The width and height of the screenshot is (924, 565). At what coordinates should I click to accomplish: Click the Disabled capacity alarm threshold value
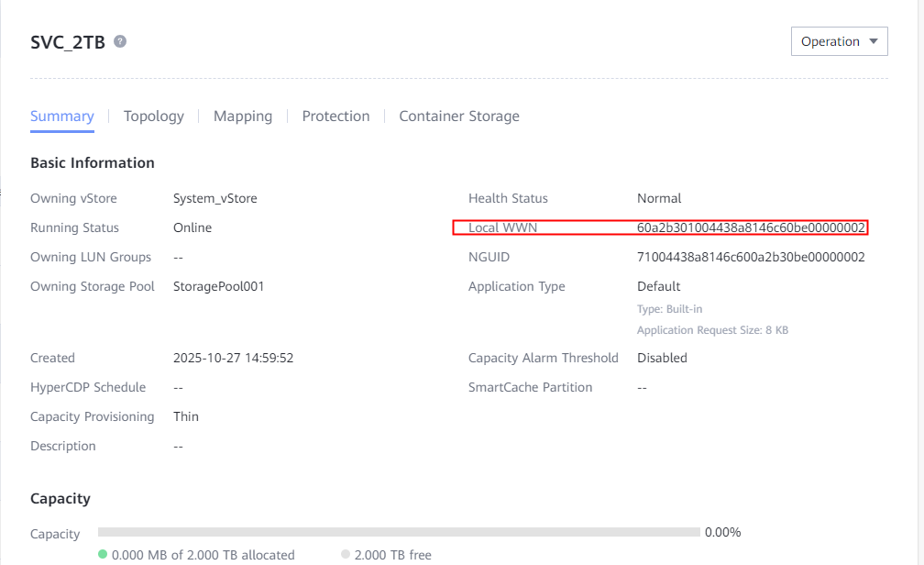pos(662,358)
